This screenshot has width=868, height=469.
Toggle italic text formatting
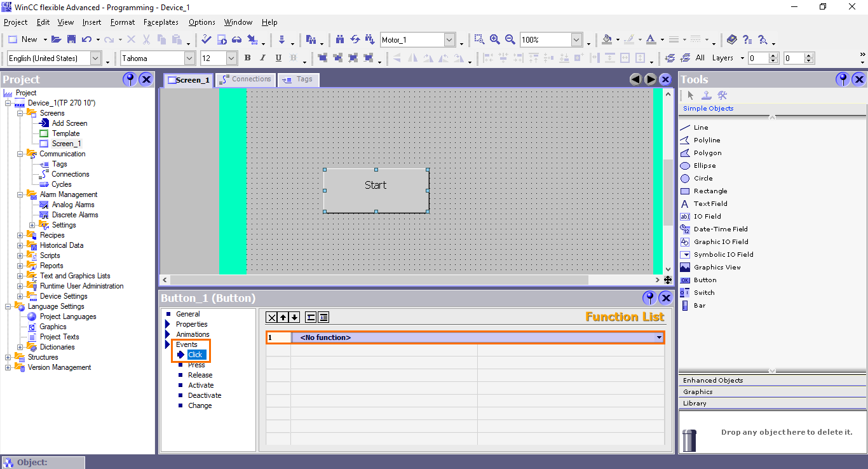(263, 58)
